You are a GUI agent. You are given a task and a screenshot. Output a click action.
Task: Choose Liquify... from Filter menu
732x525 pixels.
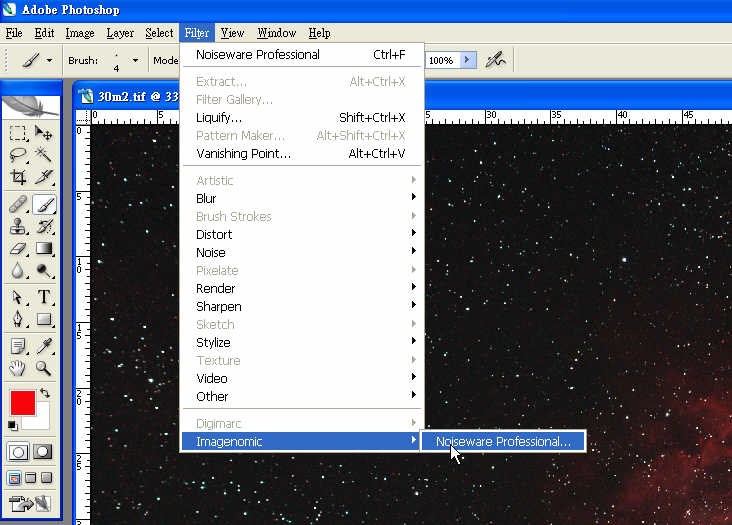click(x=303, y=118)
